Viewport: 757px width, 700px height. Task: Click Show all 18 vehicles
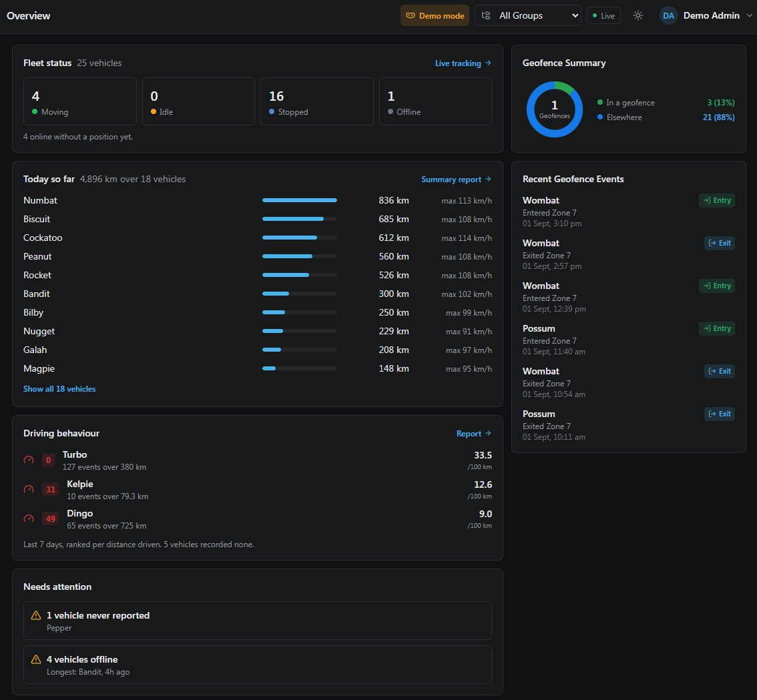click(59, 388)
